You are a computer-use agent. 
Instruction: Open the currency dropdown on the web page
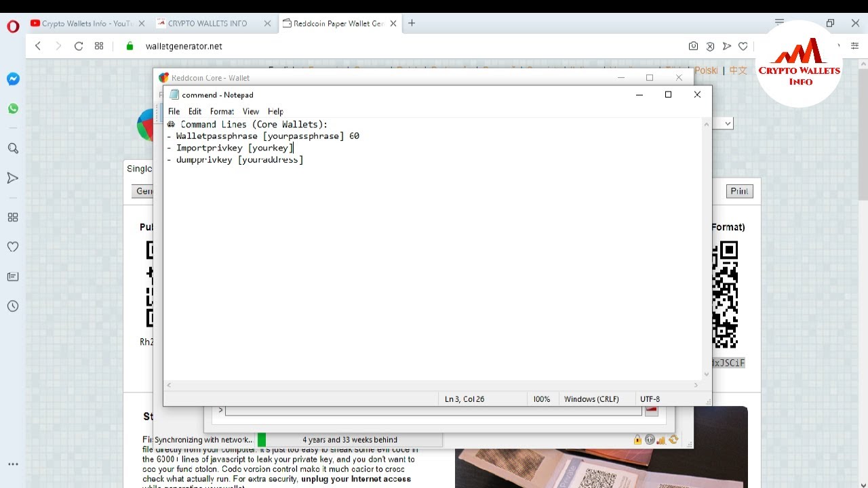pyautogui.click(x=728, y=123)
